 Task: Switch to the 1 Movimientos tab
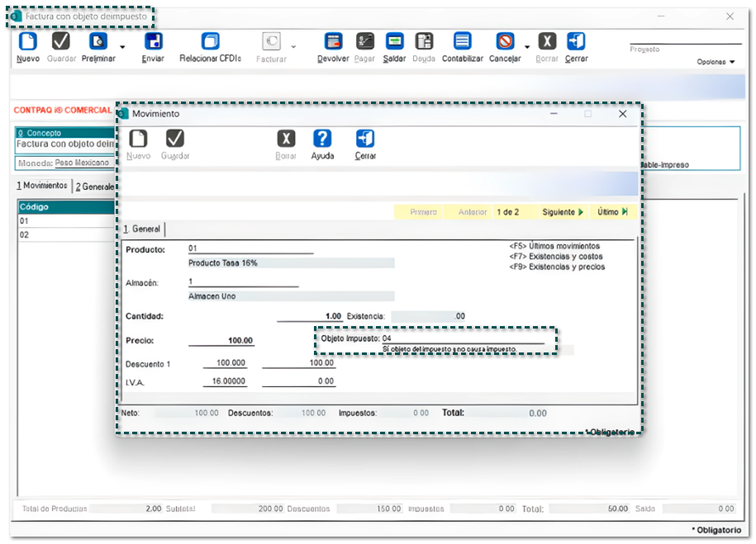pyautogui.click(x=42, y=186)
